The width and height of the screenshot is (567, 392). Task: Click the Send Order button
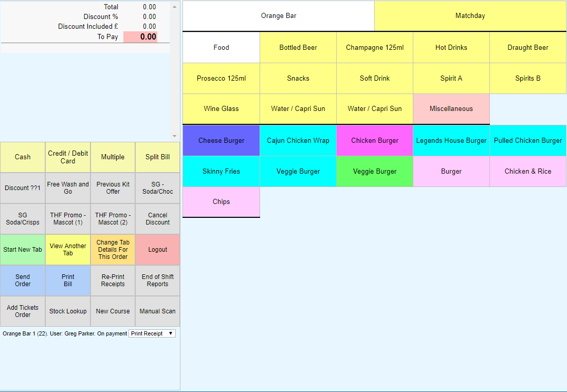coord(23,281)
